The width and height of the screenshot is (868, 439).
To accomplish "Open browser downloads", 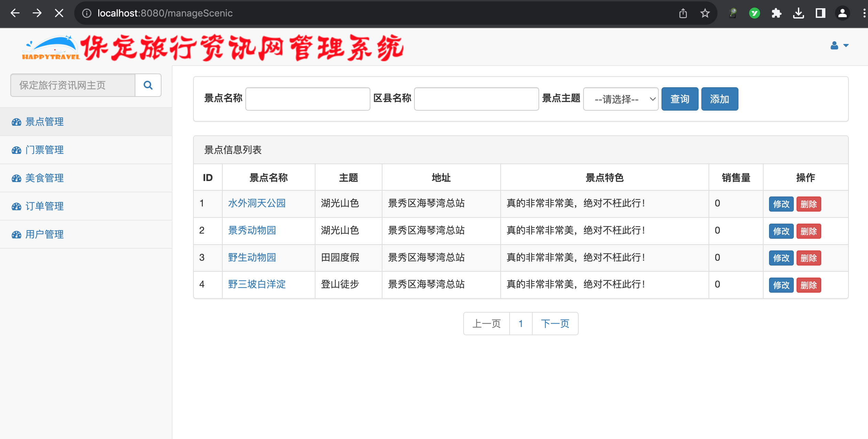I will tap(799, 13).
